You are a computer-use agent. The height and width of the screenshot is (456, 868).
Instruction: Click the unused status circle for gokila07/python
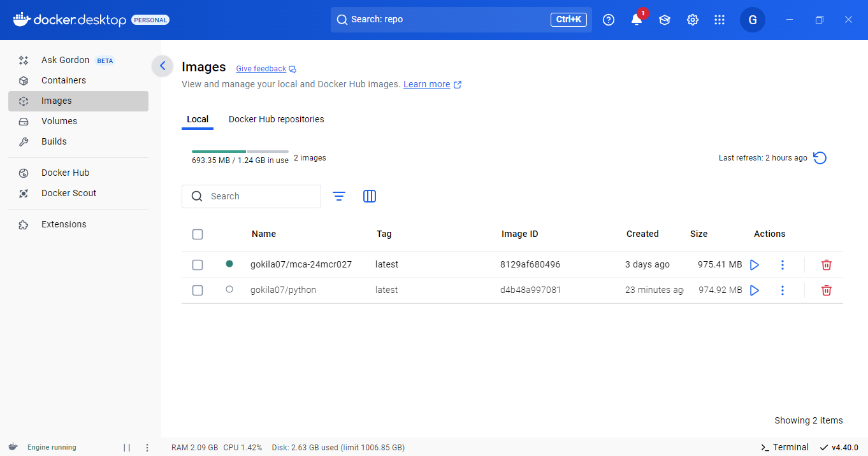click(x=229, y=289)
